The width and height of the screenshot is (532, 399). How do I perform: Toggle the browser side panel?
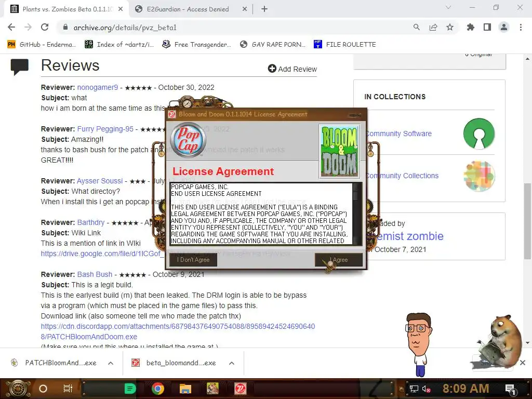click(x=487, y=27)
